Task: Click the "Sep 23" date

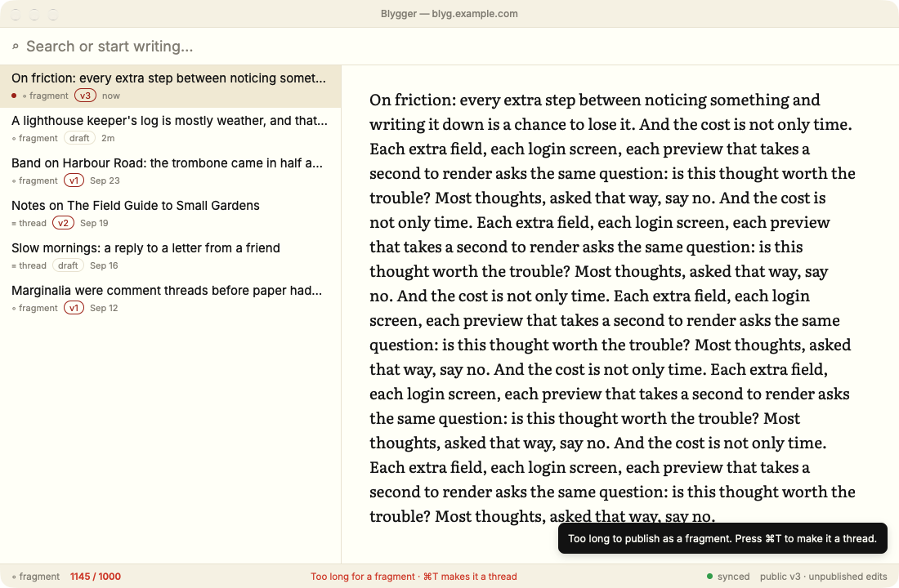Action: 105,180
